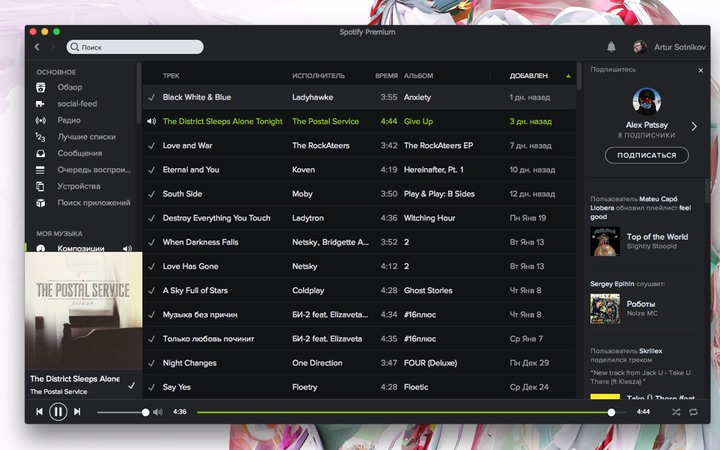Open Радио icon in sidebar
The width and height of the screenshot is (720, 450).
pos(40,120)
